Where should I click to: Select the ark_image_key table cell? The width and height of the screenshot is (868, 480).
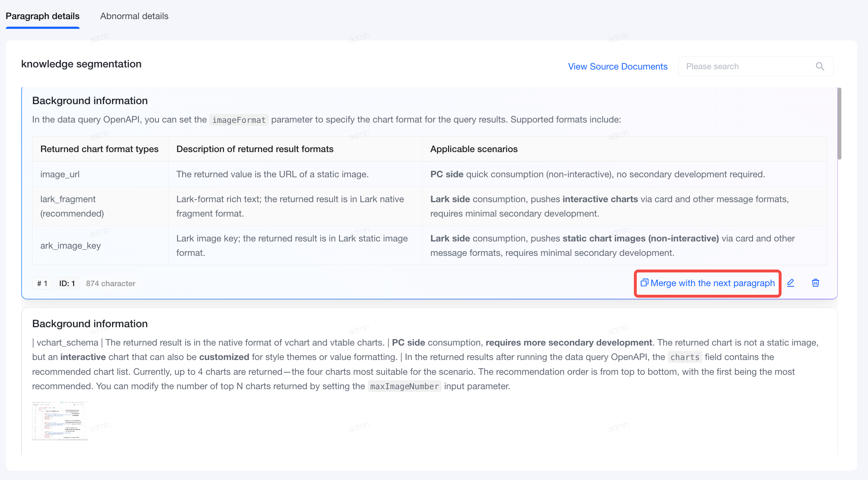point(100,246)
